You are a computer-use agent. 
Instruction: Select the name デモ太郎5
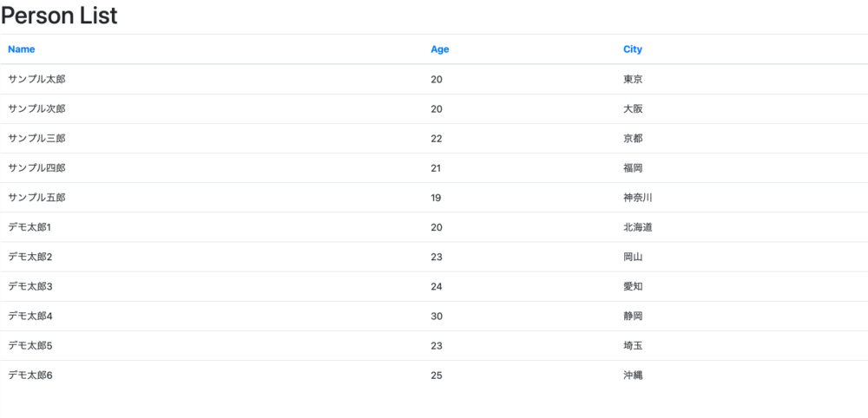30,346
